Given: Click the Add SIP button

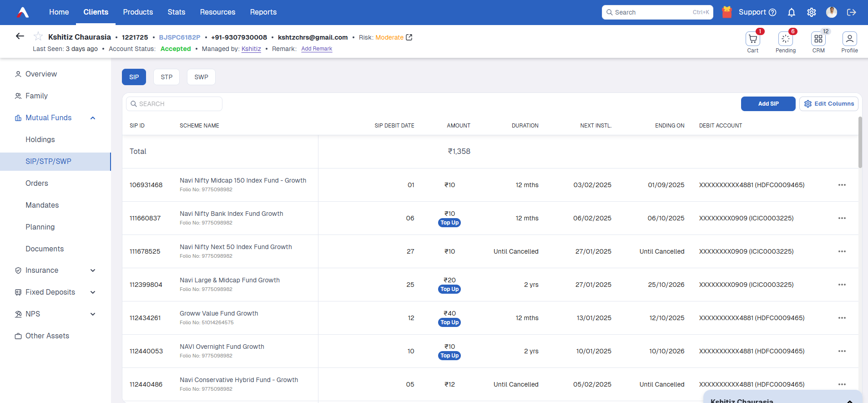Looking at the screenshot, I should pos(768,104).
